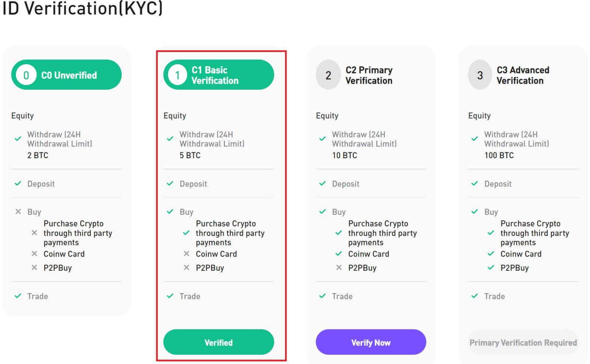Click the 100 BTC withdrawal limit text
This screenshot has height=364, width=590.
coord(499,156)
